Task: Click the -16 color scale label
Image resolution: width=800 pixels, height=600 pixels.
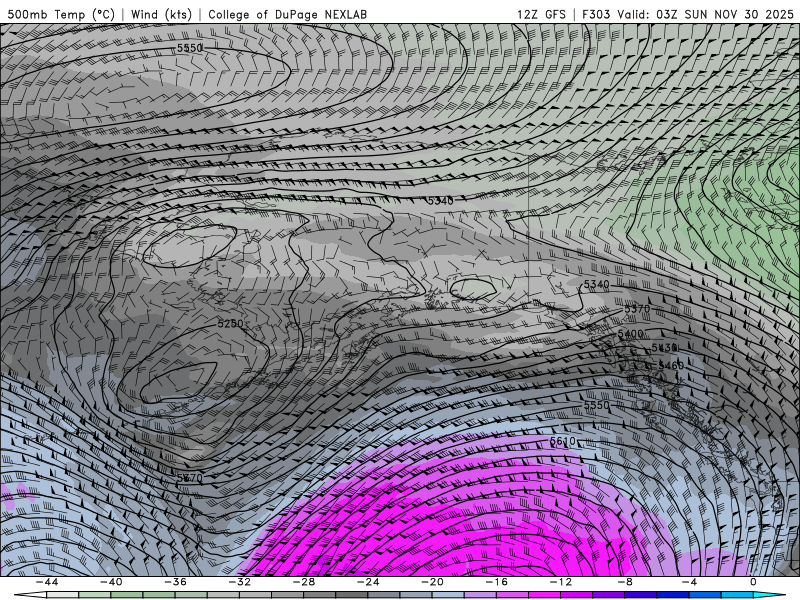Action: coord(497,582)
